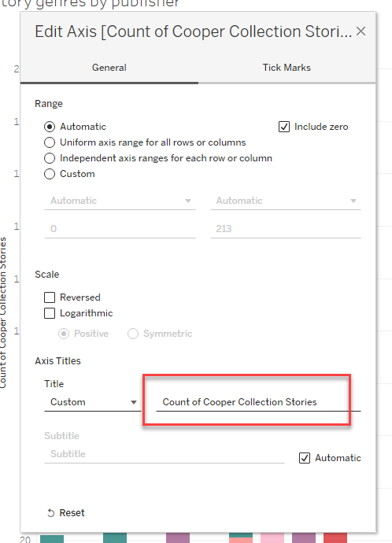
Task: Expand the right Automatic range dropdown
Action: (x=286, y=201)
